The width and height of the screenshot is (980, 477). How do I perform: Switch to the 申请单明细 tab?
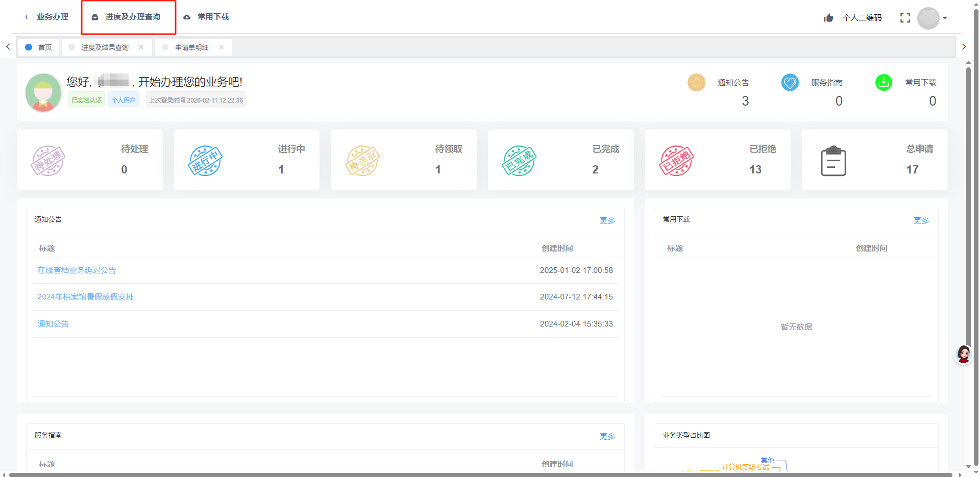(191, 47)
